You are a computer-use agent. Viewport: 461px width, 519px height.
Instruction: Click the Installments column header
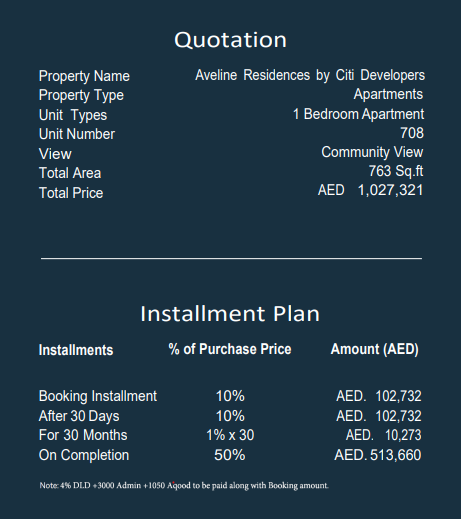(76, 350)
